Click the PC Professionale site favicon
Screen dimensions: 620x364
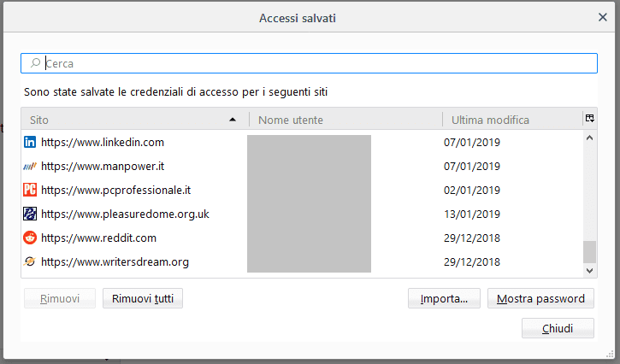pyautogui.click(x=30, y=191)
